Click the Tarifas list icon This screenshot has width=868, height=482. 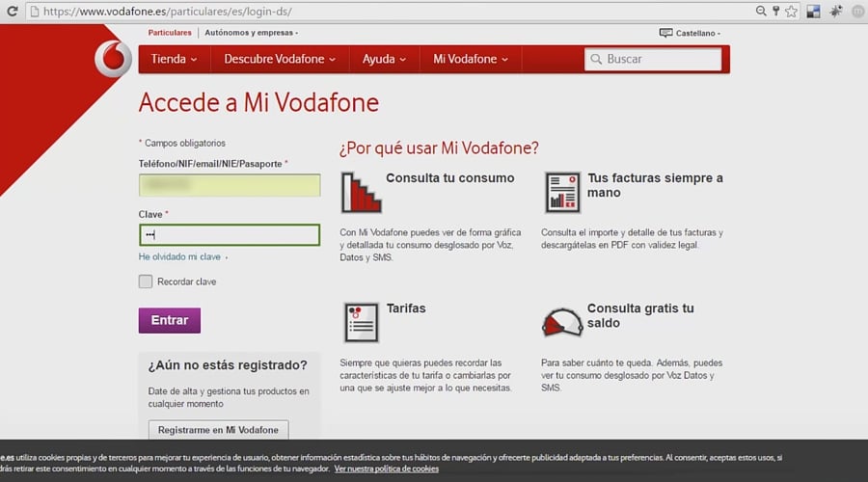361,322
